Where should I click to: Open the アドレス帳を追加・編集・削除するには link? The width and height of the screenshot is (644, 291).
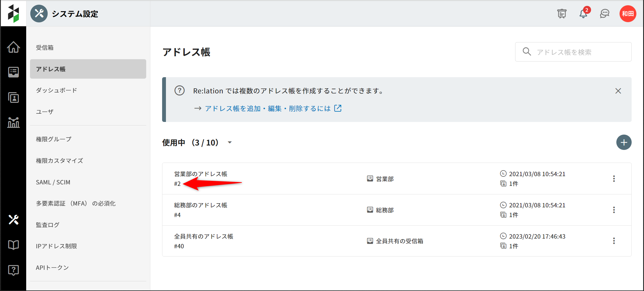coord(268,109)
